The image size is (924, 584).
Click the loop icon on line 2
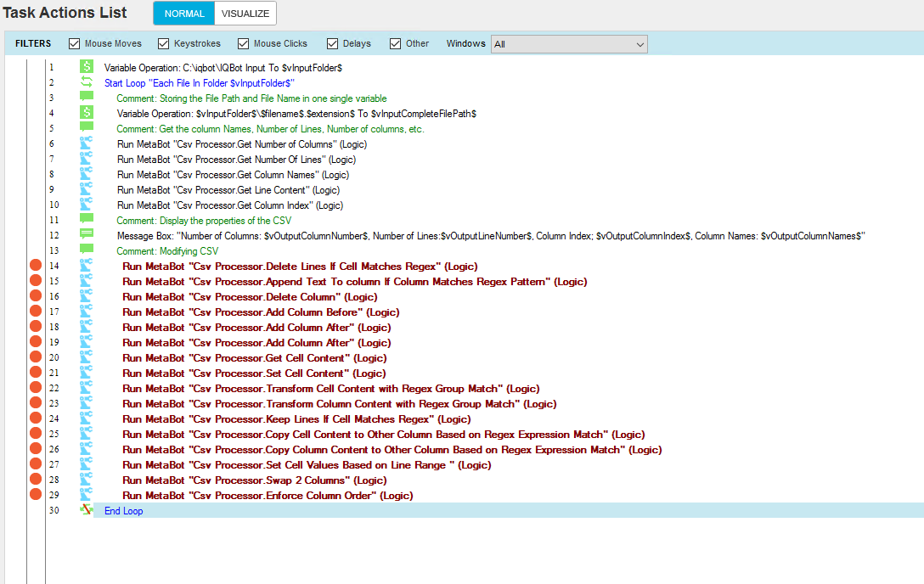pyautogui.click(x=87, y=81)
